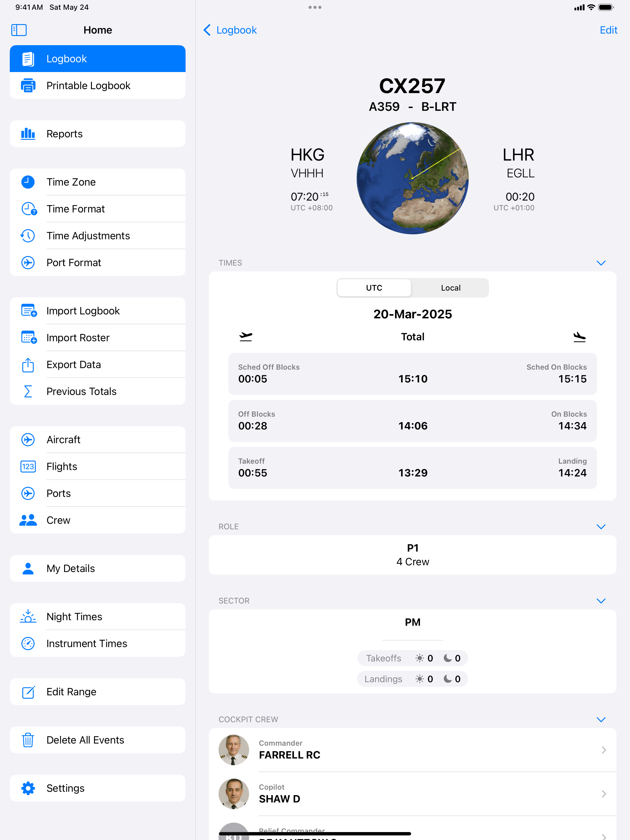Click the Import Roster calendar icon

29,338
